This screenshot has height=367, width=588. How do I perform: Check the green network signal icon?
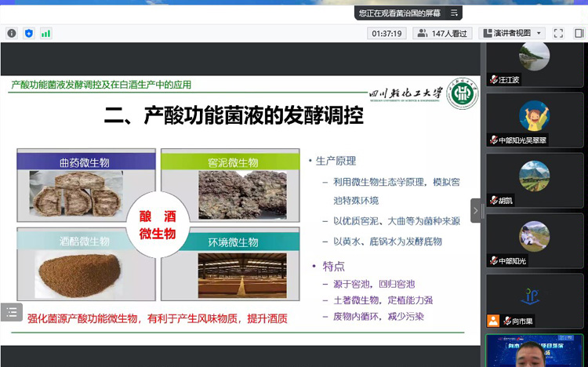(x=45, y=34)
